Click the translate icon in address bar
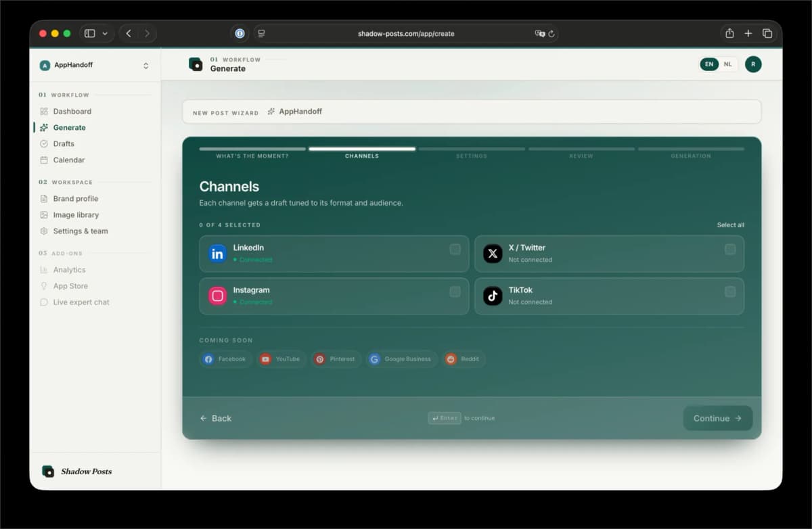Screen dimensions: 812x529 point(539,33)
